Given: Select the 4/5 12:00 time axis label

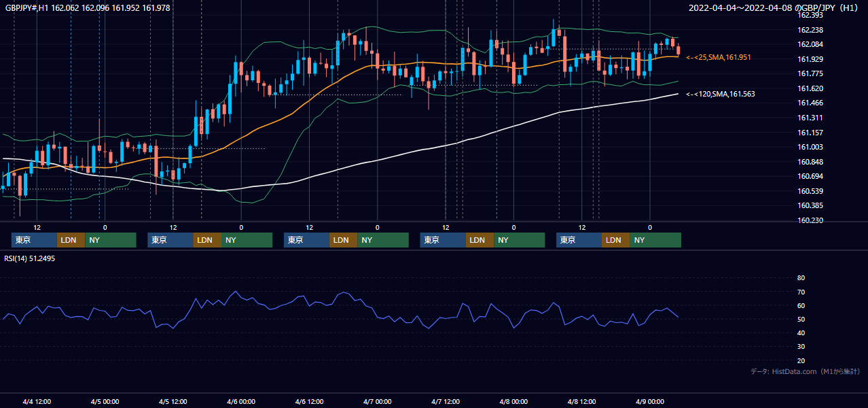Looking at the screenshot, I should pos(173,401).
